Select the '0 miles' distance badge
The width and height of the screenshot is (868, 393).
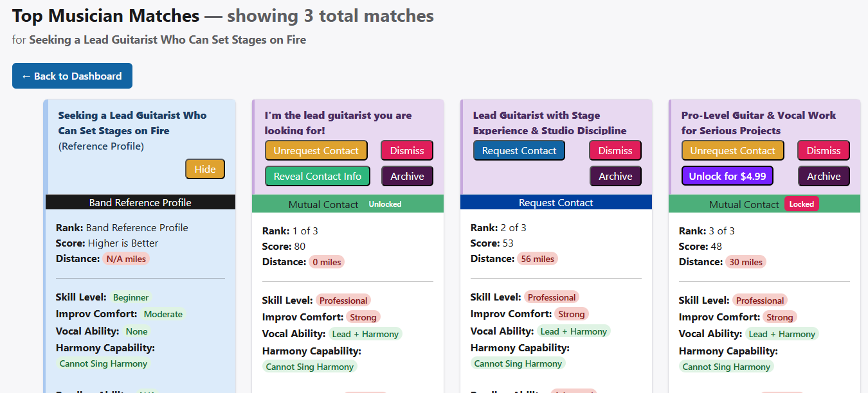(327, 261)
